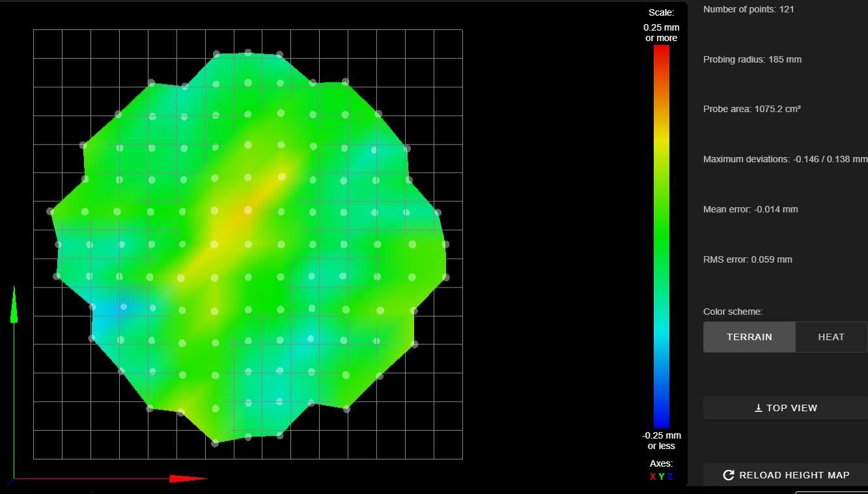Click the '0.25 mm or more' scale label
Screen dimensions: 868x494
pos(662,33)
